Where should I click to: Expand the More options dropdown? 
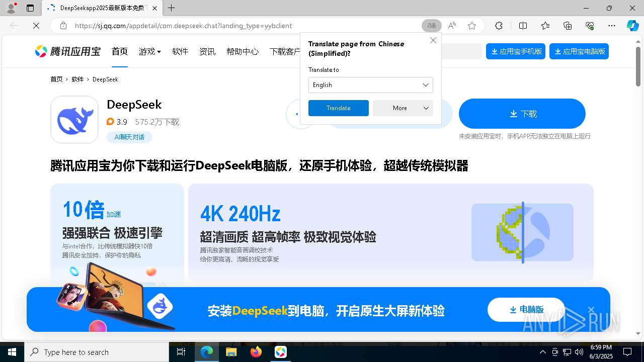point(403,108)
